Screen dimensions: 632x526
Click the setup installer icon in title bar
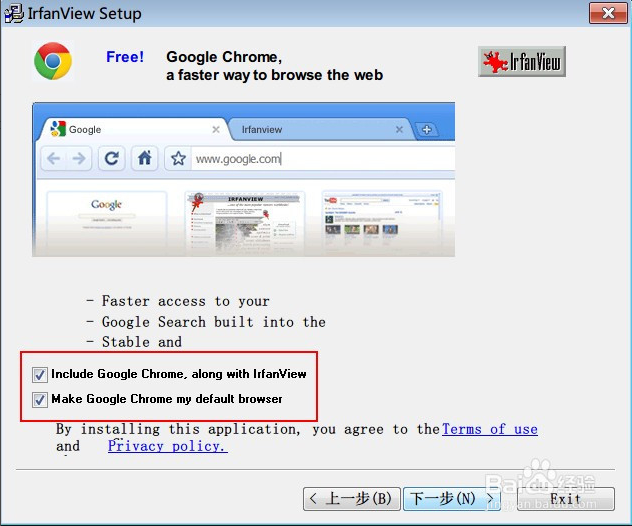[x=14, y=13]
